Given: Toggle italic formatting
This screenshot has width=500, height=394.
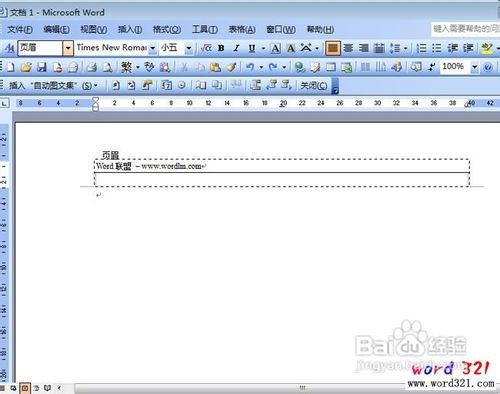Looking at the screenshot, I should point(236,48).
